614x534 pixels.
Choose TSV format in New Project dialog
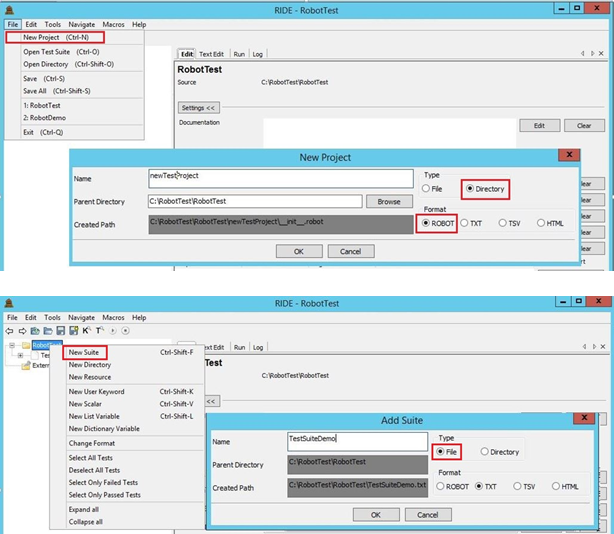(509, 223)
